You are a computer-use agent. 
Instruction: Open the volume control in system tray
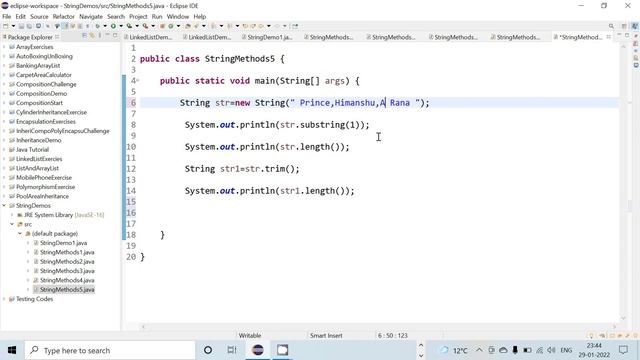click(x=551, y=350)
